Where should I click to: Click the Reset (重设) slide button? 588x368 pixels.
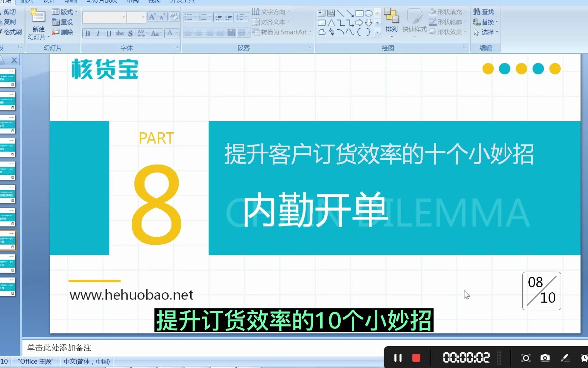pyautogui.click(x=63, y=22)
